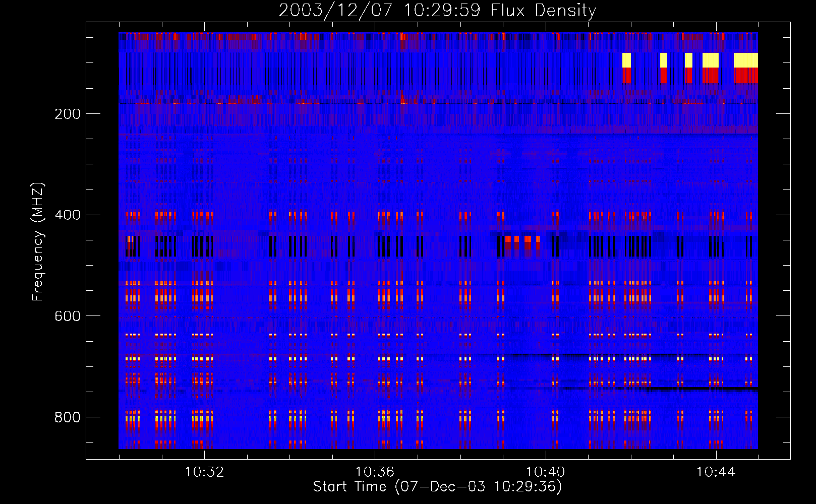Click the 10:32 time tick label
Screen dimensions: 816x504
point(204,472)
